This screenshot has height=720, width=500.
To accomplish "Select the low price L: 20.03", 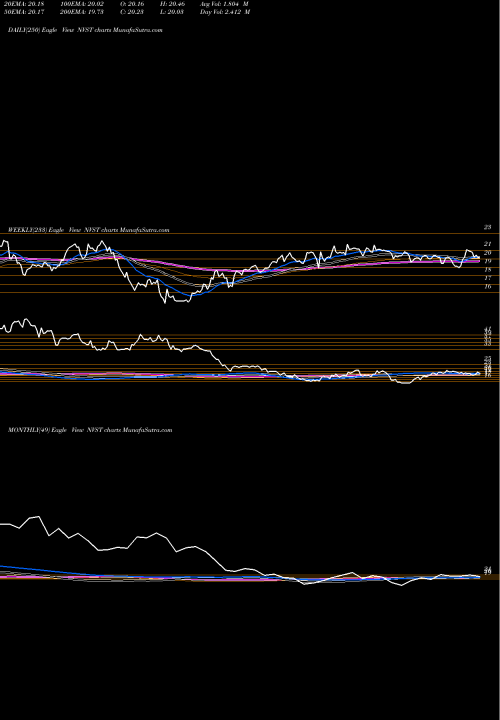I will (x=171, y=12).
